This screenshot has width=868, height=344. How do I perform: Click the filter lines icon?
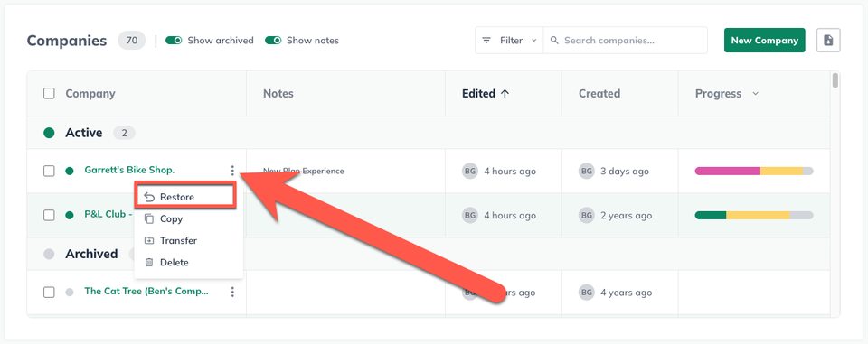pos(486,41)
